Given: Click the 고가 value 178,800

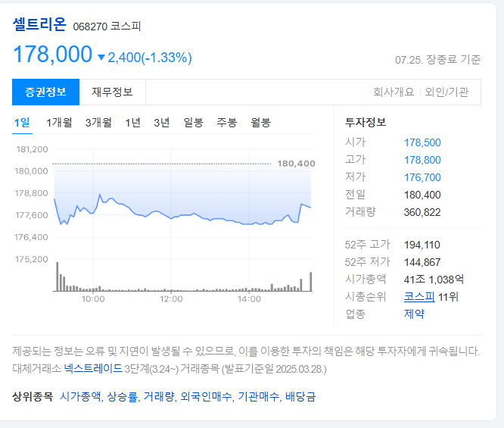Looking at the screenshot, I should coord(422,160).
